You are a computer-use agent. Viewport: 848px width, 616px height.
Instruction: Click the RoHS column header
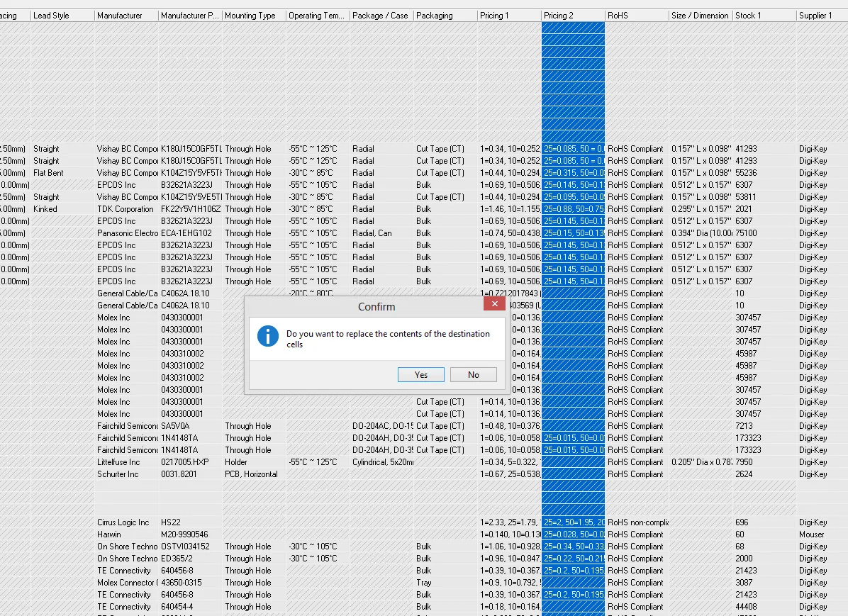(637, 16)
